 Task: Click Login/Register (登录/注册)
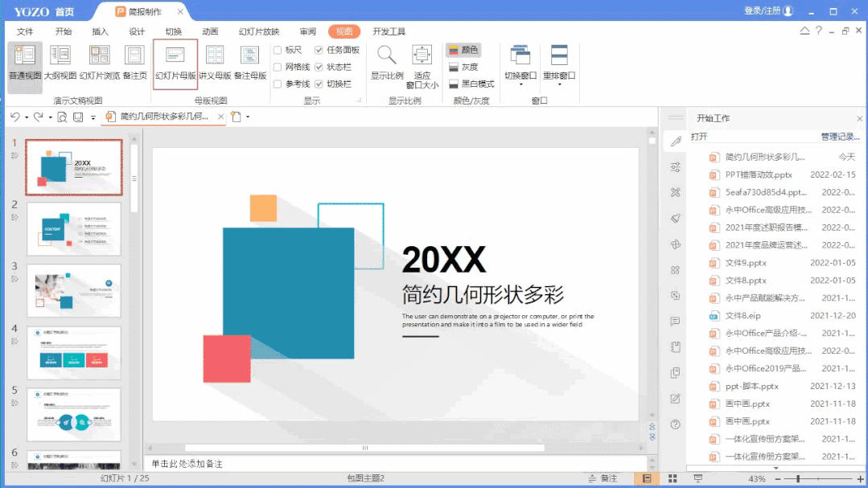click(x=768, y=11)
